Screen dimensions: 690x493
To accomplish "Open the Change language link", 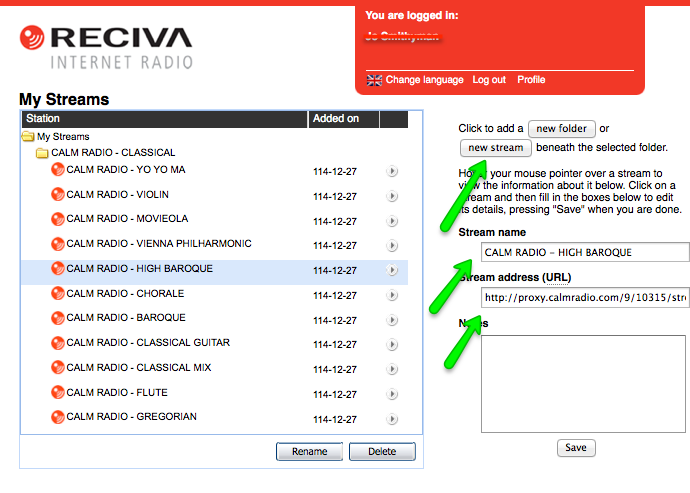I will pyautogui.click(x=424, y=80).
